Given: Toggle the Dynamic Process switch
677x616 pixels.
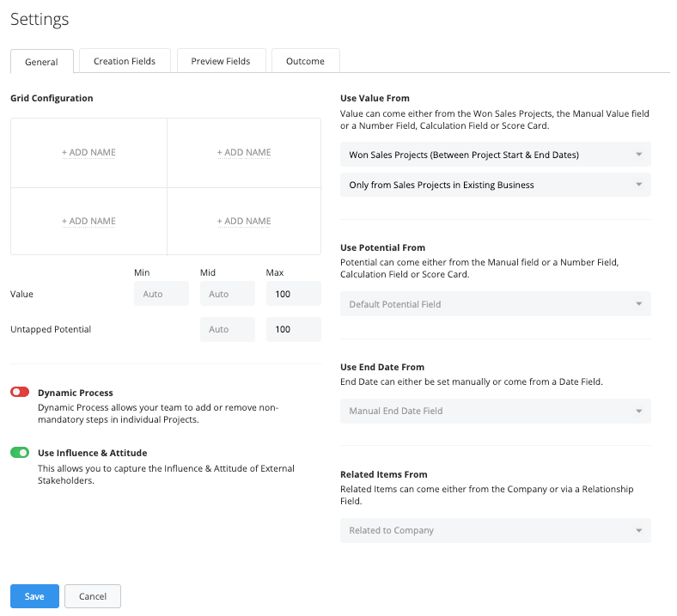Looking at the screenshot, I should 20,393.
